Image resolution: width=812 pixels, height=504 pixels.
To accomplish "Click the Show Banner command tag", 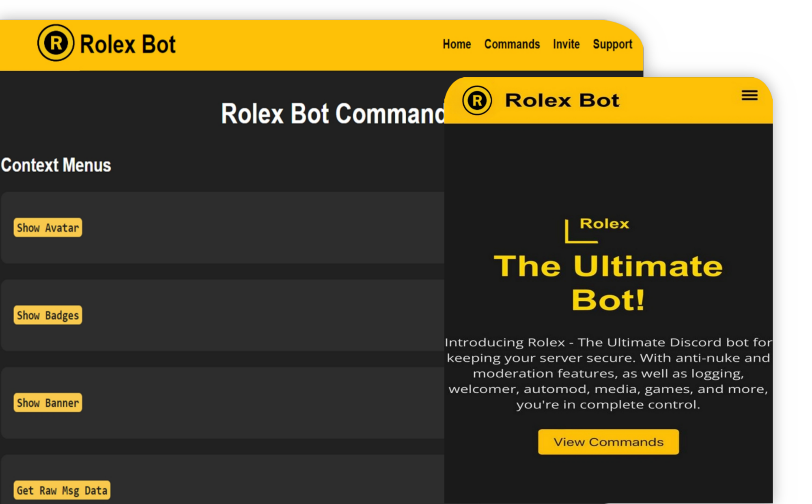I will (x=48, y=403).
